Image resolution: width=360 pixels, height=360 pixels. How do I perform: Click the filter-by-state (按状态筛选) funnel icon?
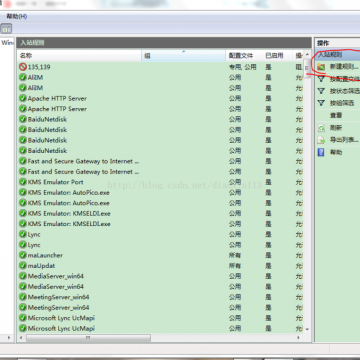[x=321, y=91]
